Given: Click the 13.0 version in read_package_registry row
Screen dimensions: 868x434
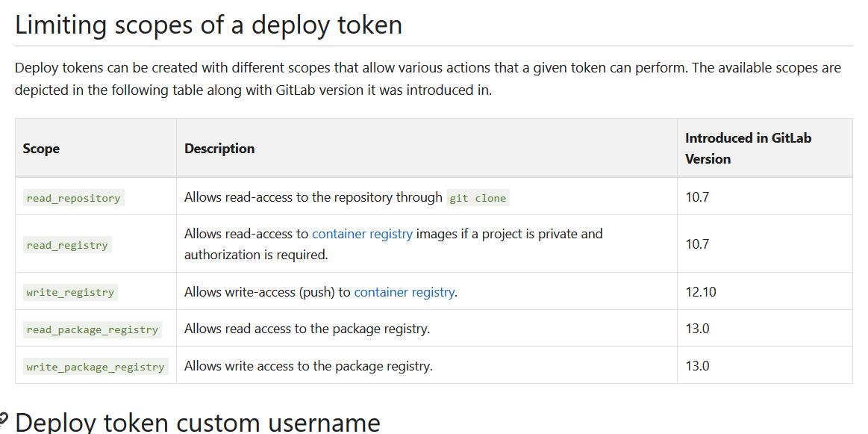Looking at the screenshot, I should click(x=697, y=329).
